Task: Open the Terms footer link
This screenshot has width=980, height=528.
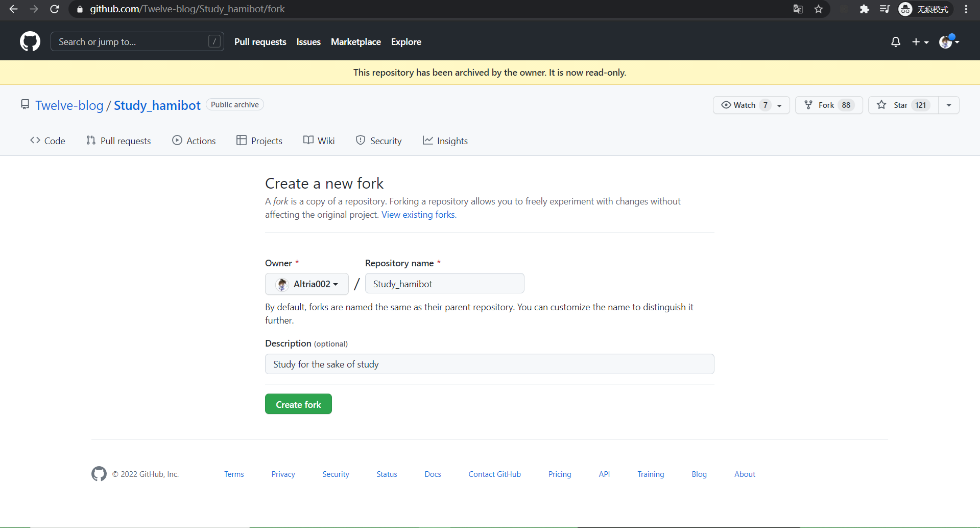Action: coord(234,474)
